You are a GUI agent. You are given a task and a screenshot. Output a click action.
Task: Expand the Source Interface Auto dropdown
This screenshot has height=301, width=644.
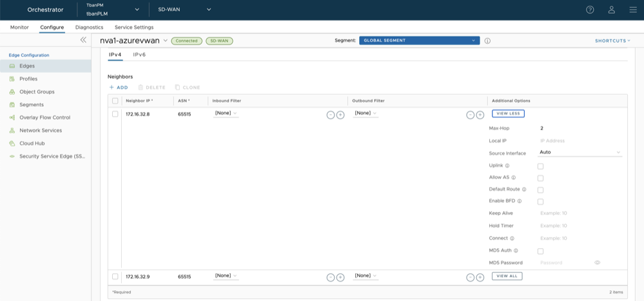pyautogui.click(x=580, y=153)
